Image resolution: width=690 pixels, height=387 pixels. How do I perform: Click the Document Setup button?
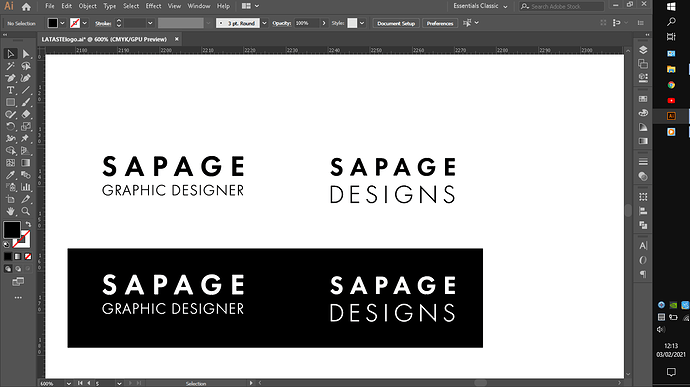pyautogui.click(x=396, y=23)
